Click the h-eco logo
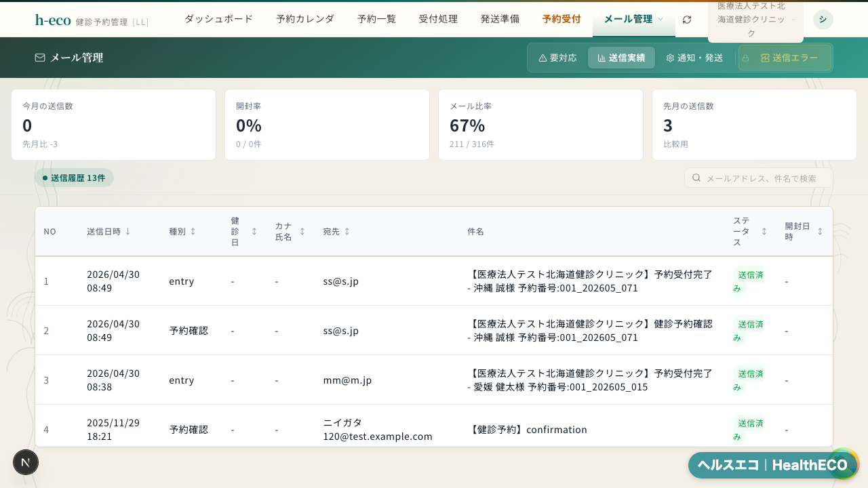The width and height of the screenshot is (868, 488). click(x=53, y=20)
